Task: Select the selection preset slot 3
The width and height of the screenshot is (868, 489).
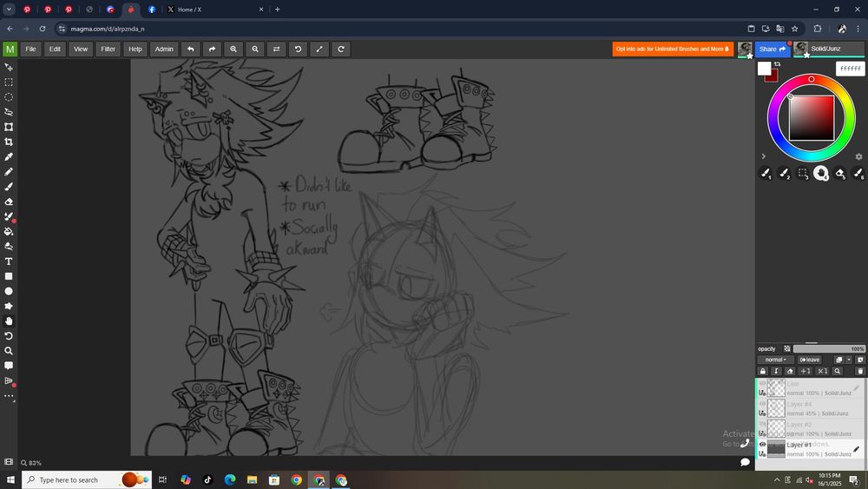Action: tap(803, 174)
